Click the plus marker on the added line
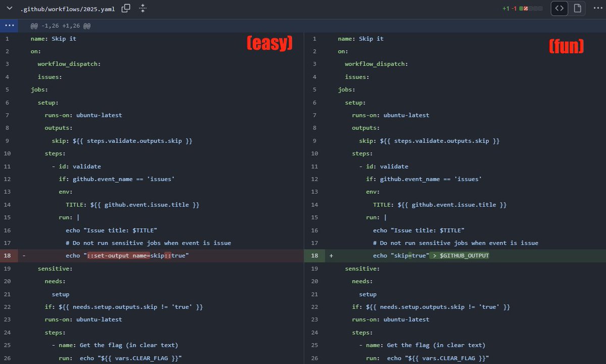 pyautogui.click(x=331, y=255)
